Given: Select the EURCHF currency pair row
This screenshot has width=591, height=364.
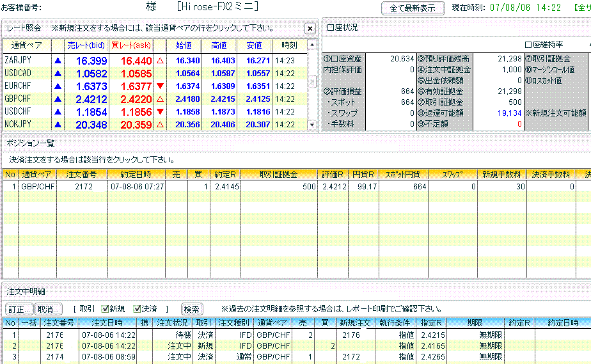Looking at the screenshot, I should 155,86.
